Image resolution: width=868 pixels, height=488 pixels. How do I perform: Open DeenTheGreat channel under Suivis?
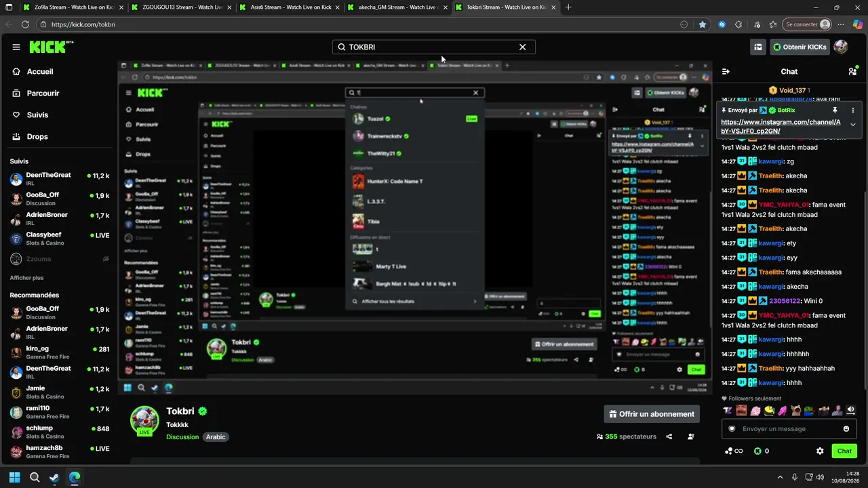[x=60, y=179]
